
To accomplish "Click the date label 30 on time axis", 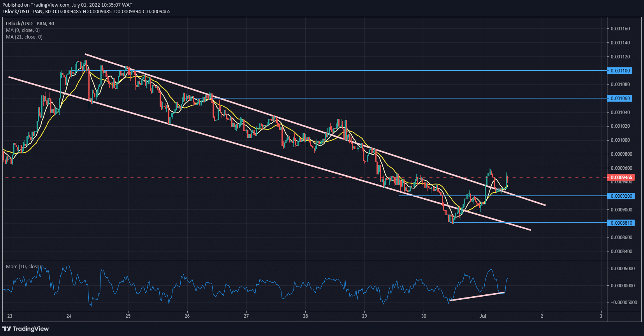I will (x=424, y=316).
